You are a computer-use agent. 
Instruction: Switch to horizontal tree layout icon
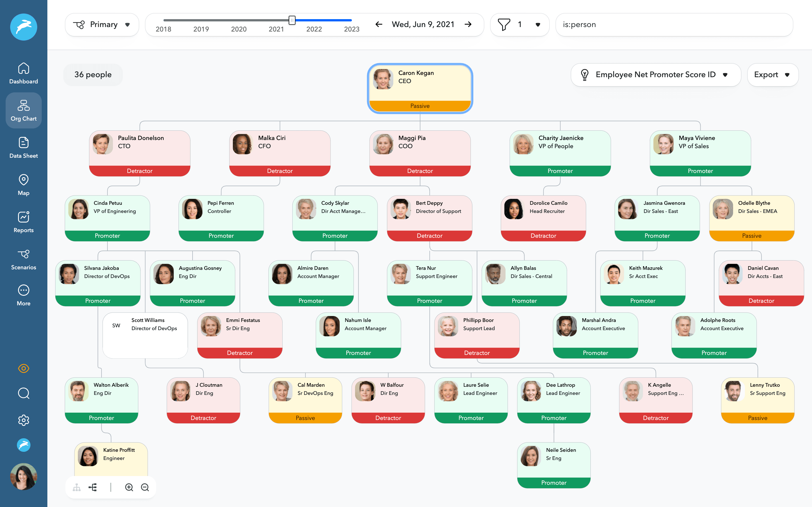[93, 487]
